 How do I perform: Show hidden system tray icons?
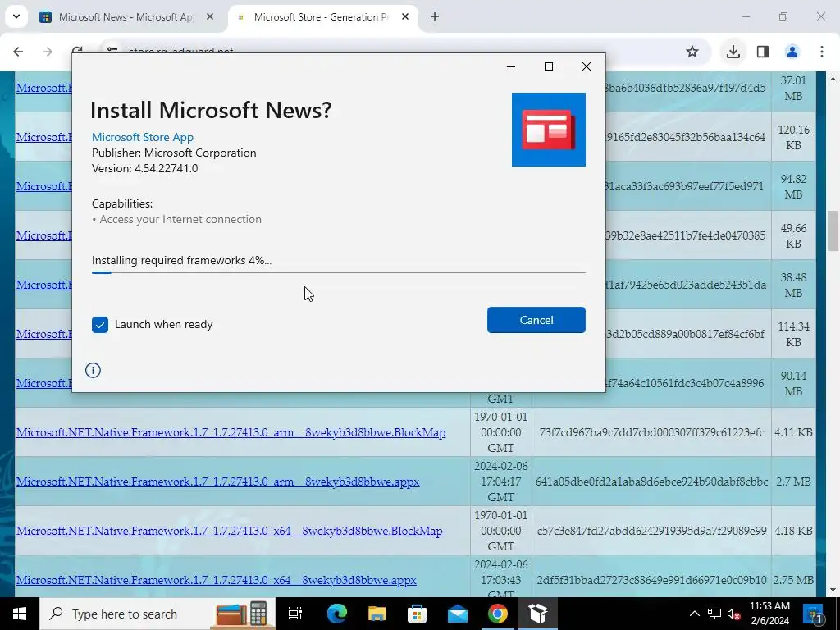point(694,614)
